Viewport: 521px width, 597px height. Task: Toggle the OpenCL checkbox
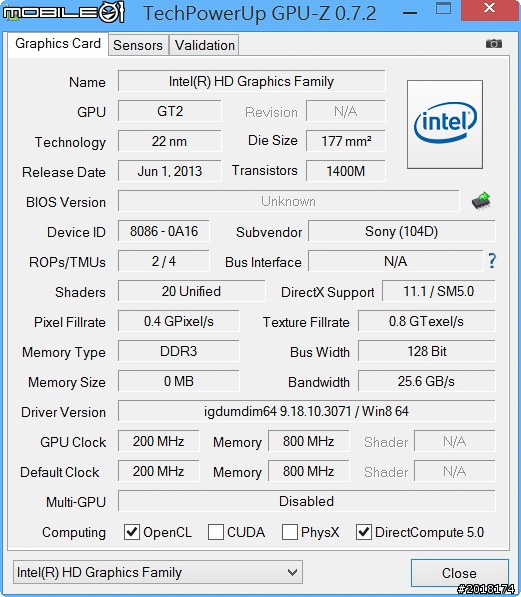click(132, 532)
